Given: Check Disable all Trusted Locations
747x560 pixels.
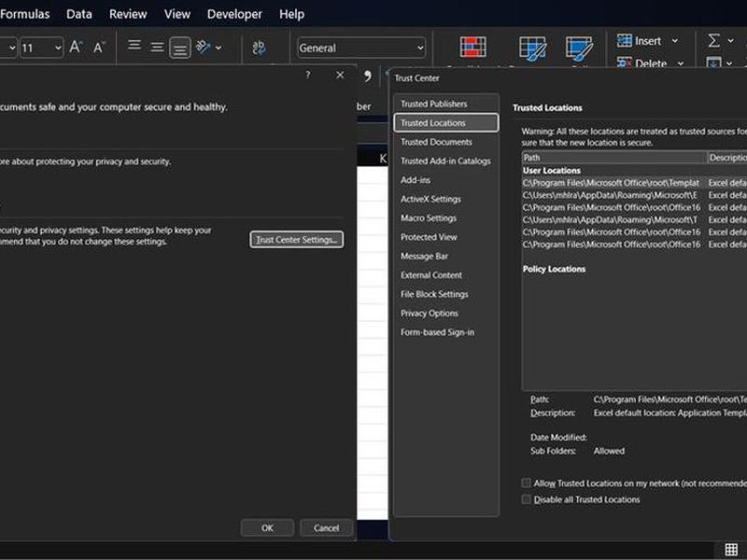Looking at the screenshot, I should tap(526, 499).
